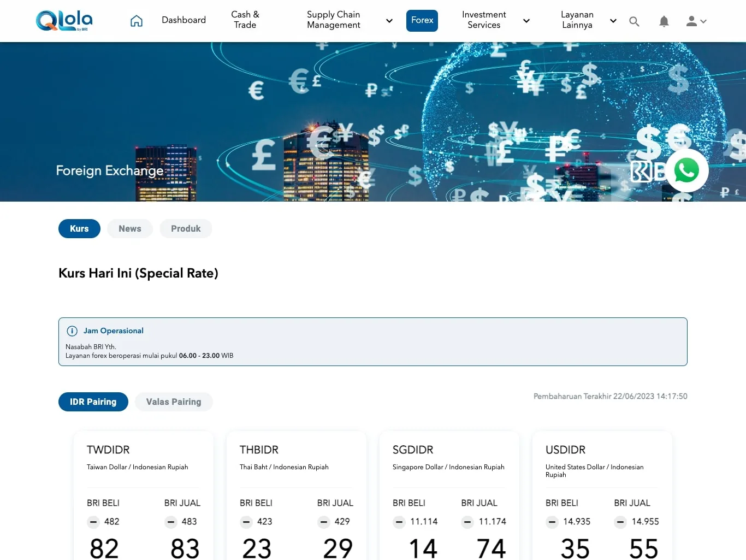The height and width of the screenshot is (560, 746).
Task: Select the Forex menu button
Action: click(x=422, y=21)
